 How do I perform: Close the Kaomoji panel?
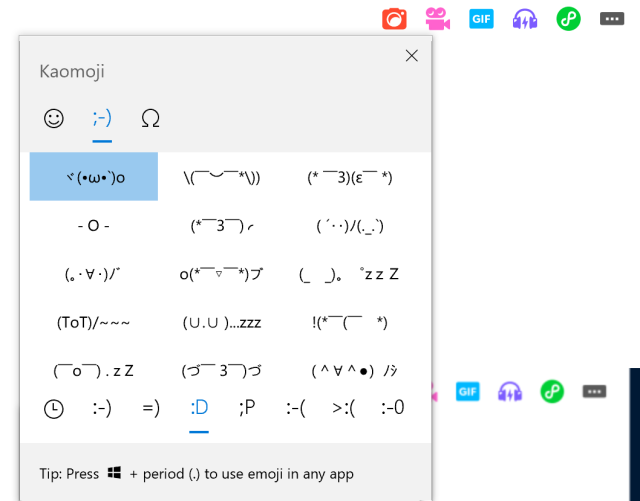[411, 56]
